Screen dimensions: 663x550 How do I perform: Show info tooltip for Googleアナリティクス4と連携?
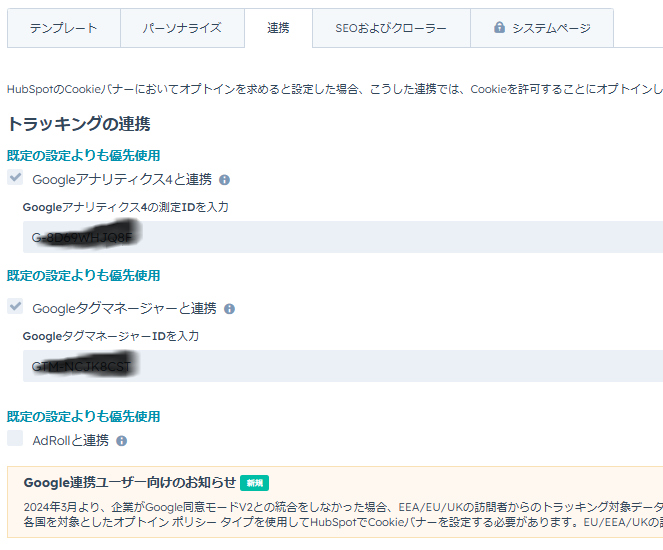(225, 180)
